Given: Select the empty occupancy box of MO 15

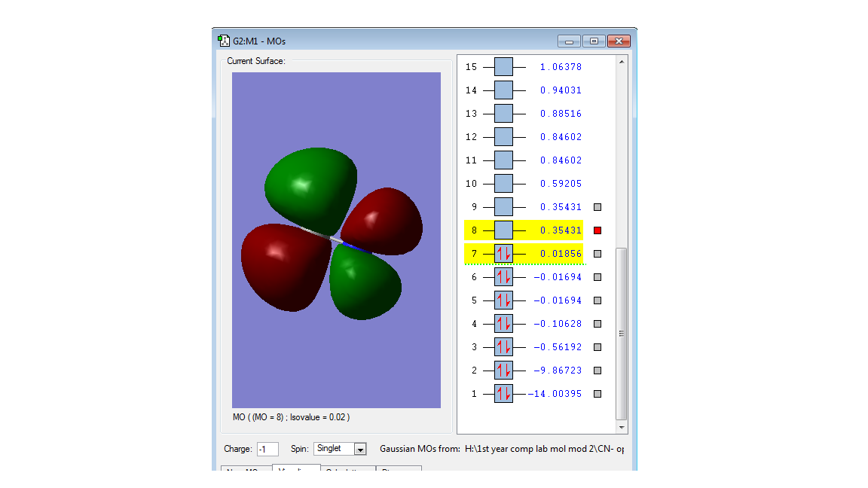Looking at the screenshot, I should [x=503, y=67].
